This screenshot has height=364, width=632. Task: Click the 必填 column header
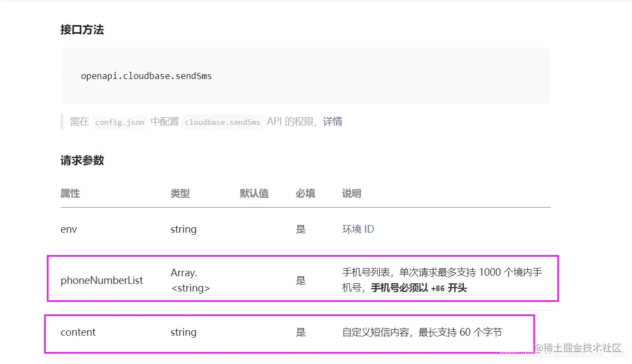tap(306, 193)
